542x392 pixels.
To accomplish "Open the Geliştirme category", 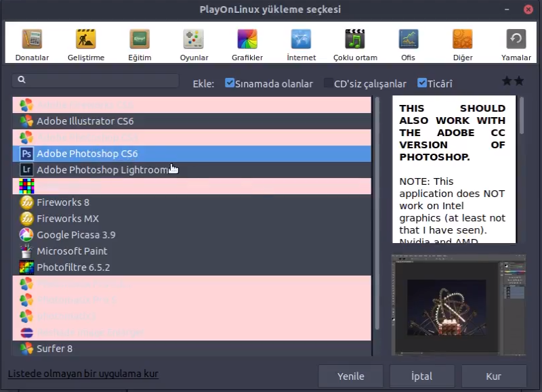I will click(86, 45).
